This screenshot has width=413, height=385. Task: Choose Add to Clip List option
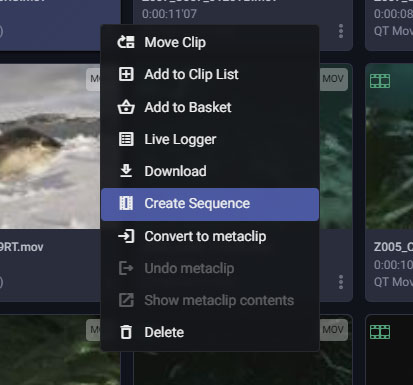(x=210, y=74)
